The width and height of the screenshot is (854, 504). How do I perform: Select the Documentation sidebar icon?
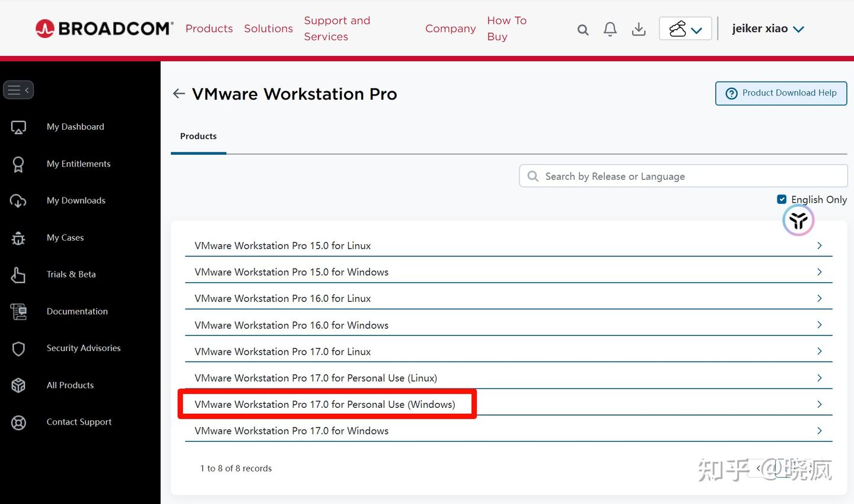click(18, 311)
